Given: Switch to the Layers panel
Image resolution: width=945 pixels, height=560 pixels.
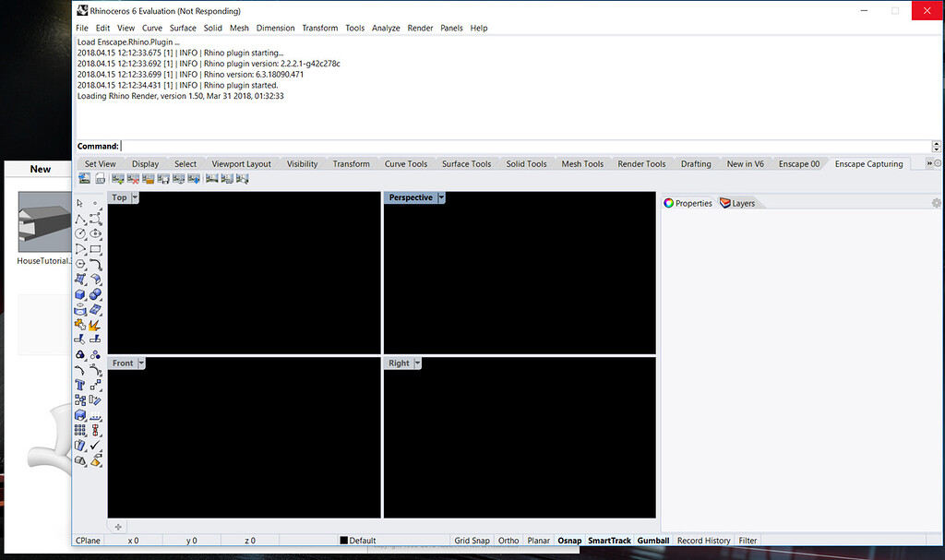Looking at the screenshot, I should pyautogui.click(x=742, y=203).
